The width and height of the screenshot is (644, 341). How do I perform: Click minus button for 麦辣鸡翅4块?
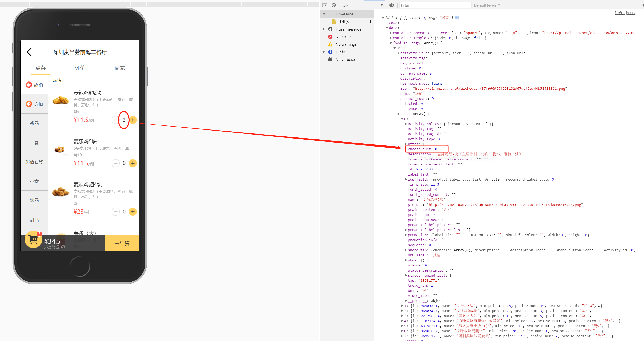pyautogui.click(x=115, y=212)
